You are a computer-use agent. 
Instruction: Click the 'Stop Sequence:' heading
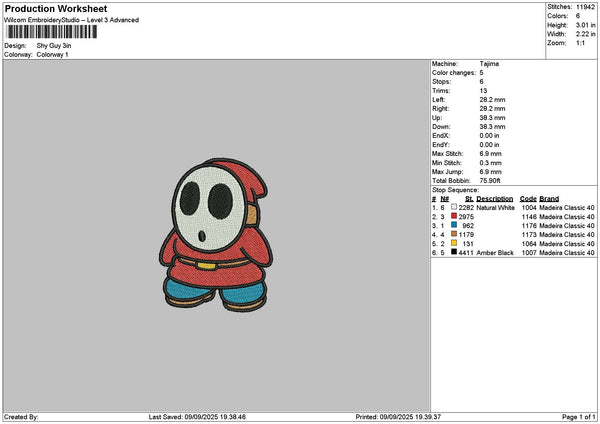coord(455,190)
